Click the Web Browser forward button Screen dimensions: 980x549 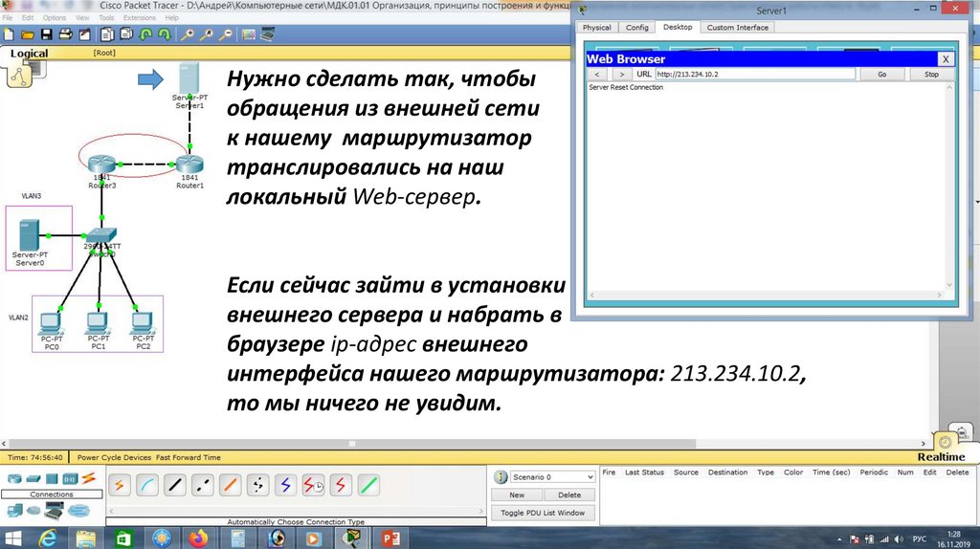point(621,75)
